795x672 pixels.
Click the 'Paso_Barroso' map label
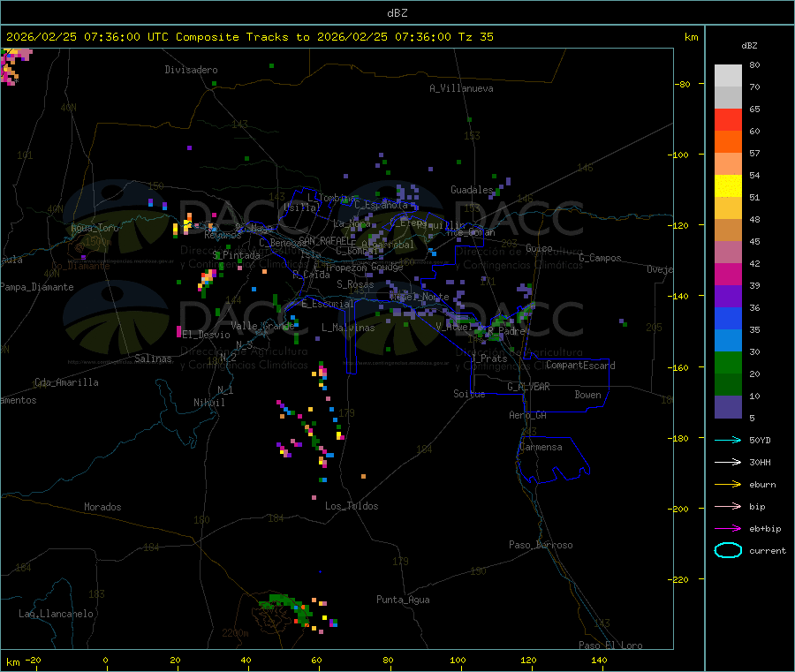(541, 545)
